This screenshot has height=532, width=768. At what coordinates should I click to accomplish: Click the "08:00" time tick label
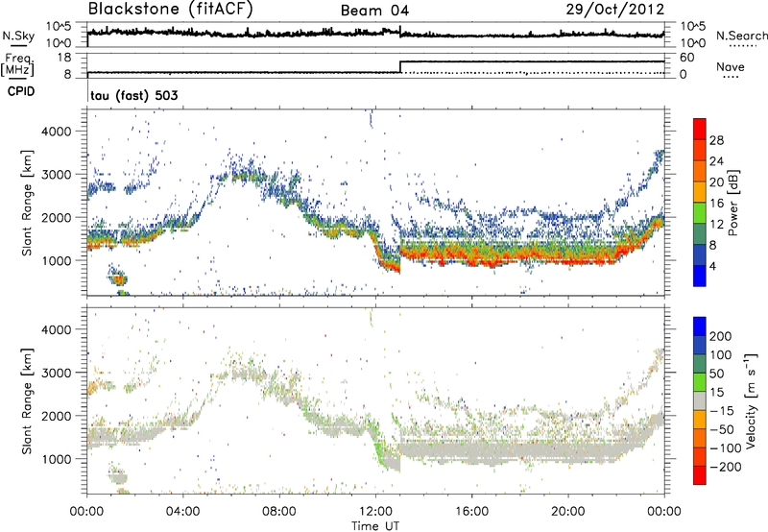278,512
